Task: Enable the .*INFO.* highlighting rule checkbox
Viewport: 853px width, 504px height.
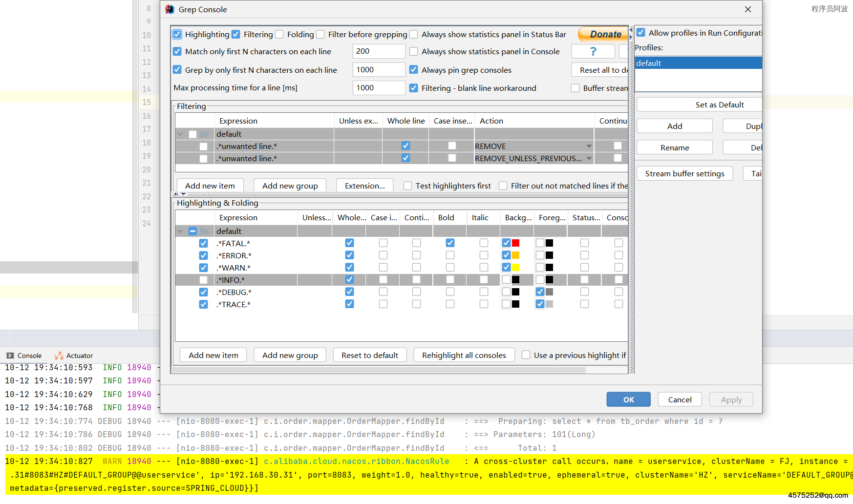Action: click(203, 280)
